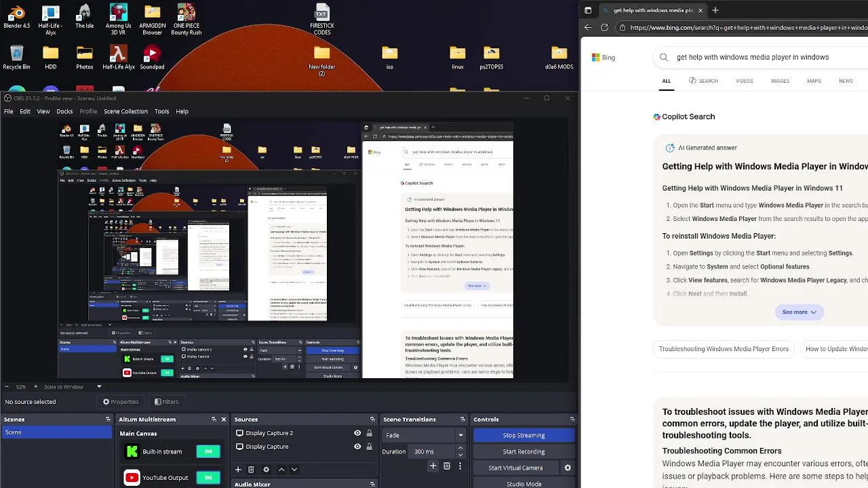Open source Filters button

point(166,402)
